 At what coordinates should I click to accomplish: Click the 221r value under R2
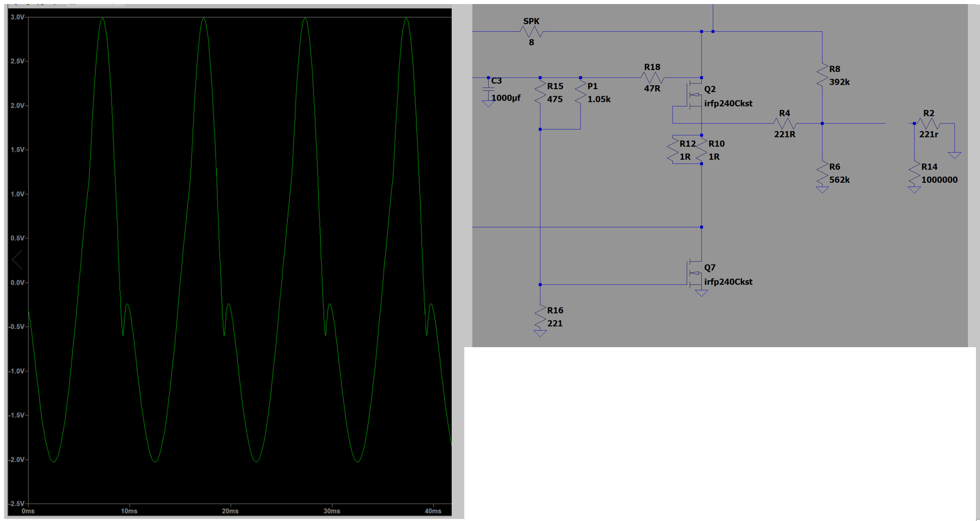pyautogui.click(x=929, y=135)
